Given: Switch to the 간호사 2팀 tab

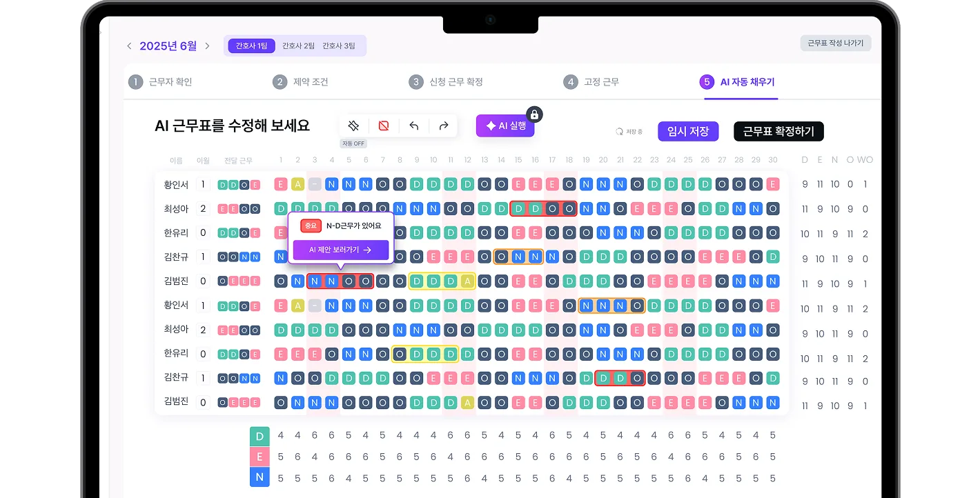Looking at the screenshot, I should click(299, 46).
